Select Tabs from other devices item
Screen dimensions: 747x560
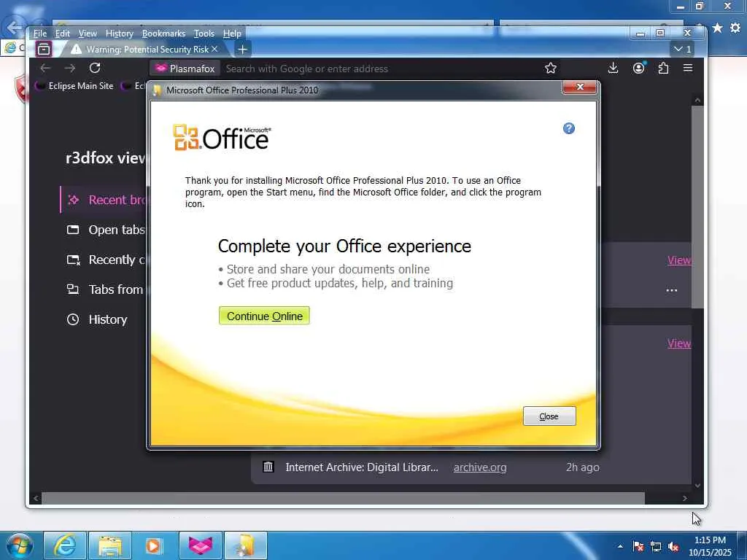point(104,289)
